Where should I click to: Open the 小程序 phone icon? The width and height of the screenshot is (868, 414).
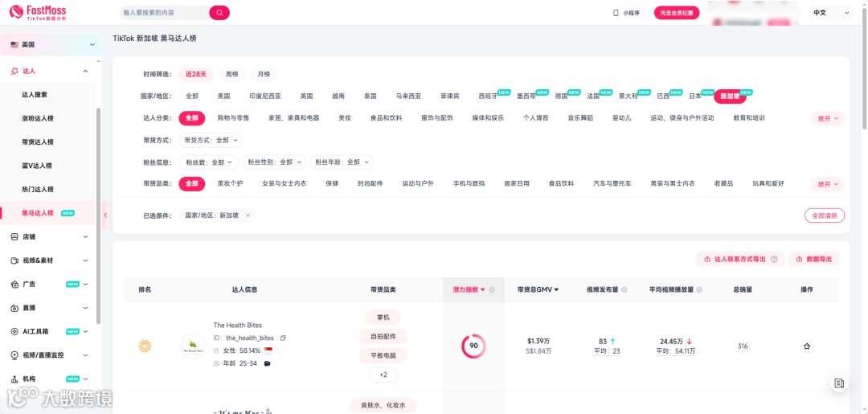pos(616,13)
